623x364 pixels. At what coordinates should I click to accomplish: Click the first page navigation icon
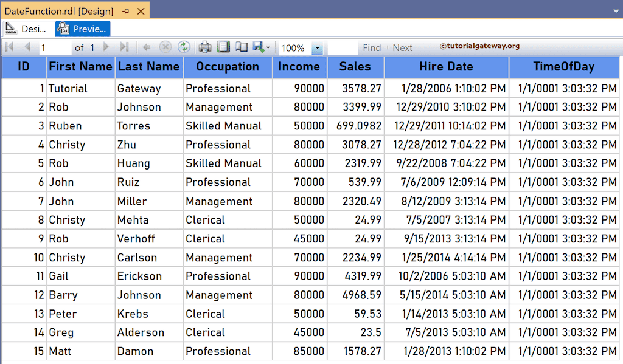(9, 47)
